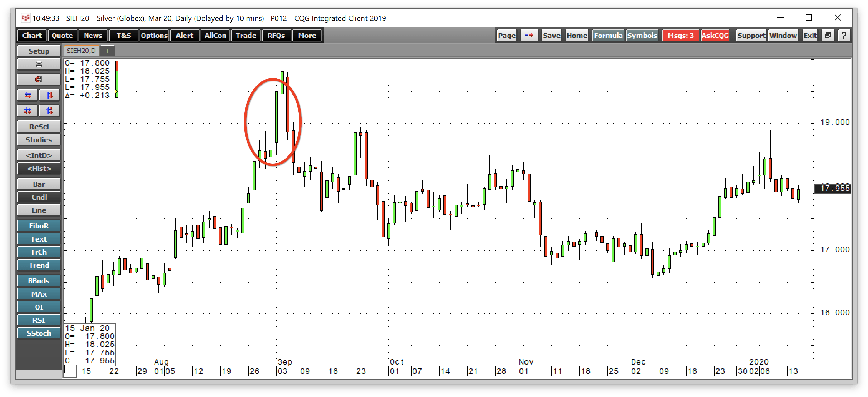The height and width of the screenshot is (397, 868).
Task: Click the minus-plus zoom icon beside Page
Action: coord(529,35)
